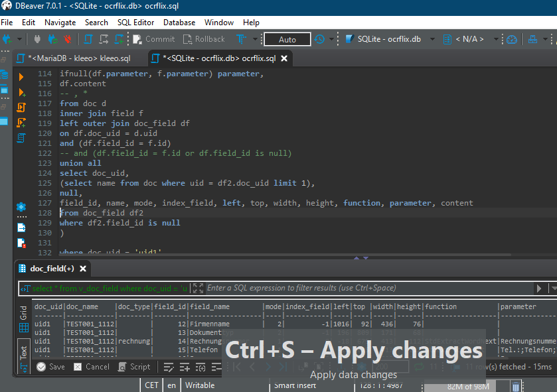Image resolution: width=557 pixels, height=392 pixels.
Task: Close the ocrflix.sql editor tab
Action: point(284,58)
